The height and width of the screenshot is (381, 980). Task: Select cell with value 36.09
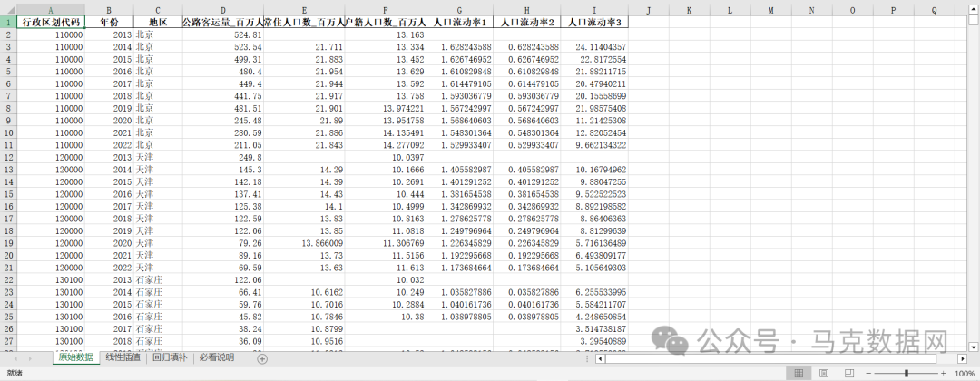point(223,340)
